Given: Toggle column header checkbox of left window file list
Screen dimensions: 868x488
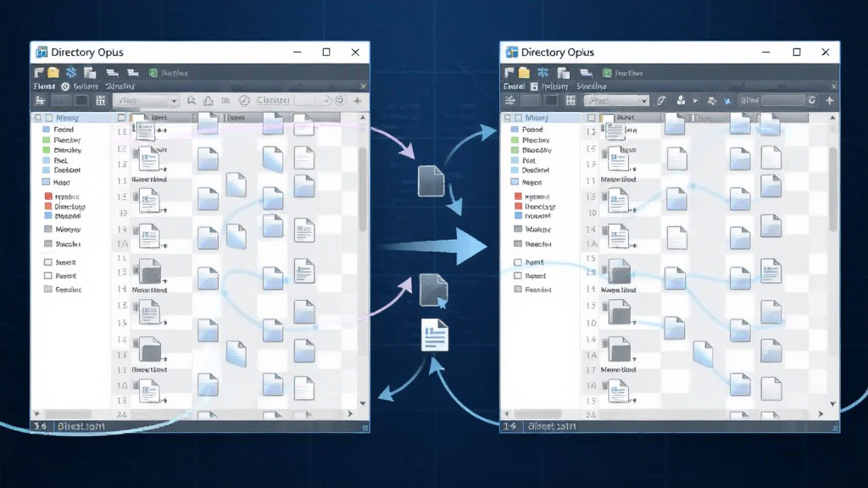Looking at the screenshot, I should pyautogui.click(x=122, y=117).
